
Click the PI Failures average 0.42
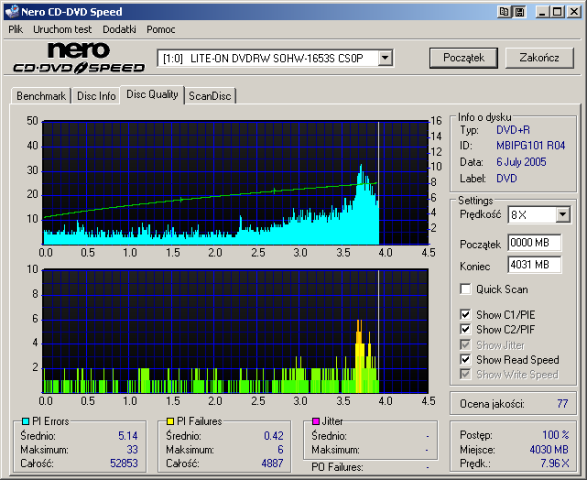273,436
